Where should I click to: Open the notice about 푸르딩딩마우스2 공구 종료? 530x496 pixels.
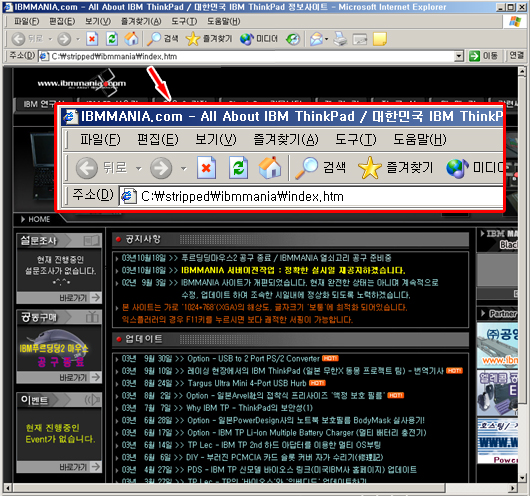[x=286, y=258]
